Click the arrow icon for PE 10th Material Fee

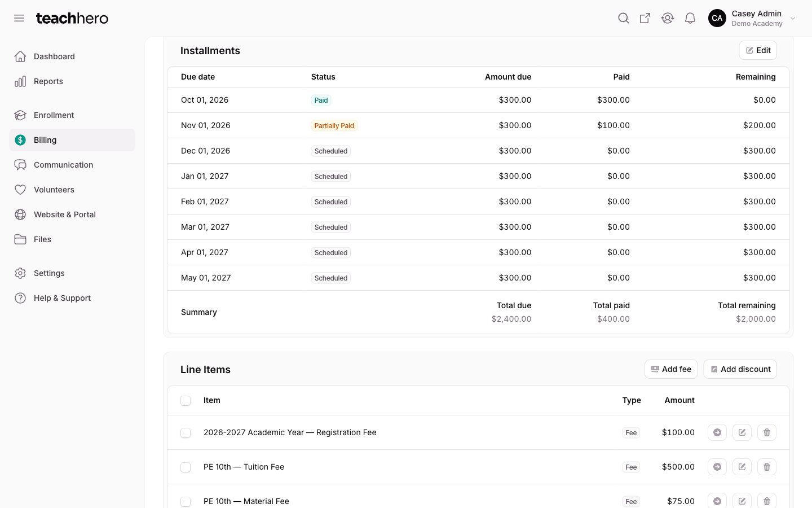717,501
